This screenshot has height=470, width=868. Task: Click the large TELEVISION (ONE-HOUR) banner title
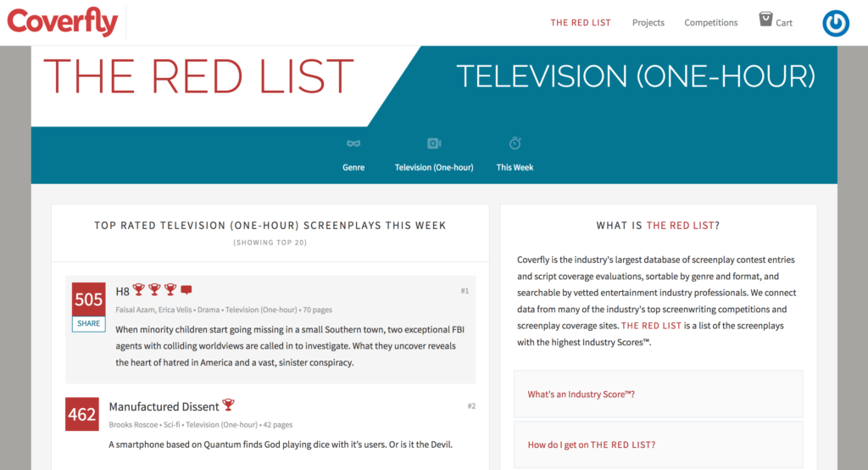pos(636,76)
